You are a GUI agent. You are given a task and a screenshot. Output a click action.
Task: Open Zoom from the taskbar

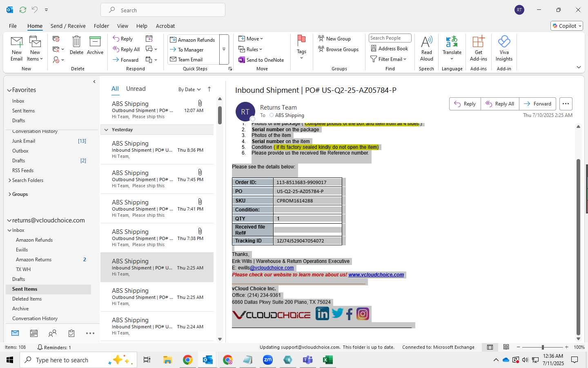[x=268, y=360]
